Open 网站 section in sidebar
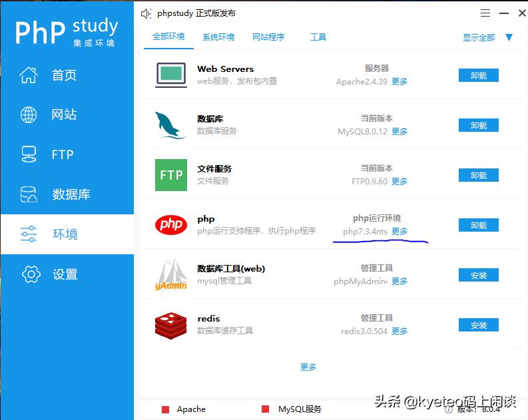Viewport: 528px width, 420px height. [x=67, y=114]
